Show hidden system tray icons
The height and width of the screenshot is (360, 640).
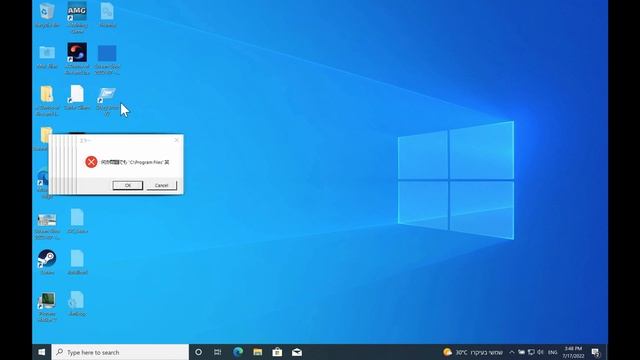pyautogui.click(x=511, y=352)
